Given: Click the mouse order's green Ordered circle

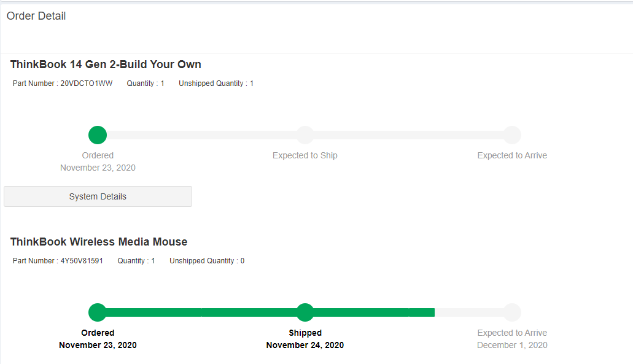Looking at the screenshot, I should pyautogui.click(x=98, y=312).
